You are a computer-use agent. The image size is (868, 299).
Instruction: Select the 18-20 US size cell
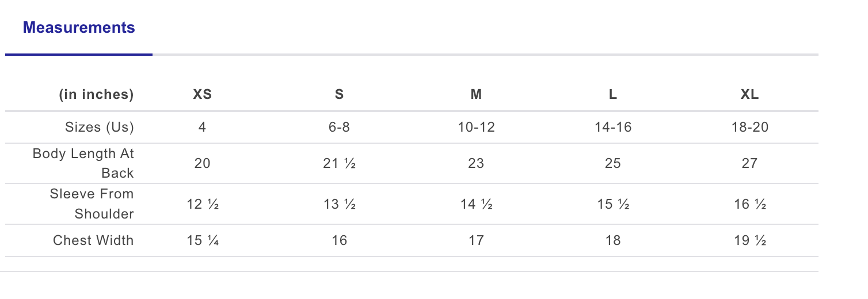(749, 127)
